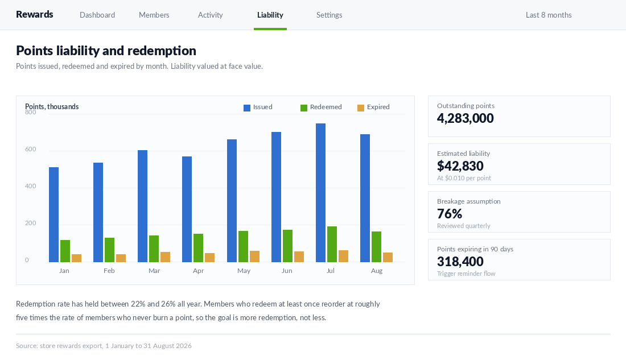626x364 pixels.
Task: Click the 600 y-axis tick label
Action: tap(30, 149)
